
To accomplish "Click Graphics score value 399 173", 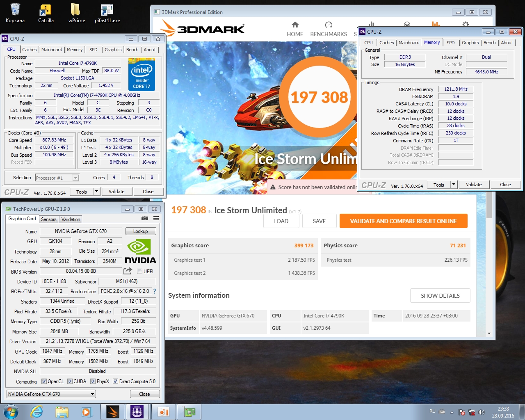I will 304,245.
